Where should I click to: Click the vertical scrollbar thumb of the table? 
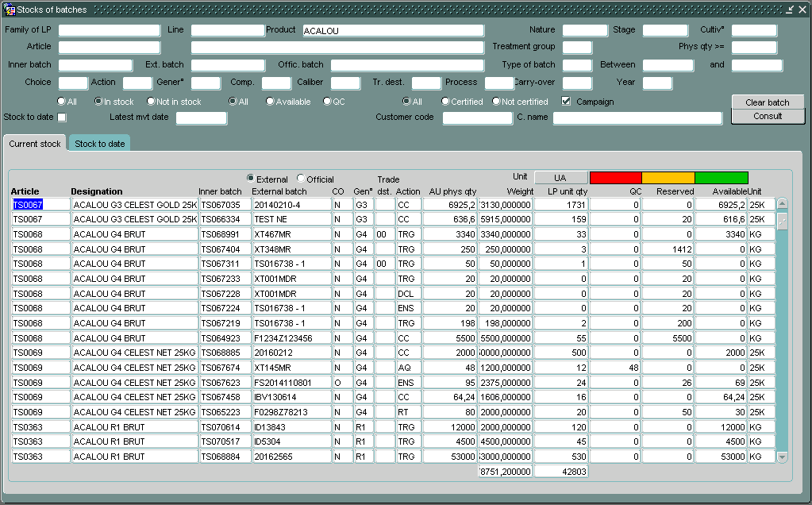782,221
